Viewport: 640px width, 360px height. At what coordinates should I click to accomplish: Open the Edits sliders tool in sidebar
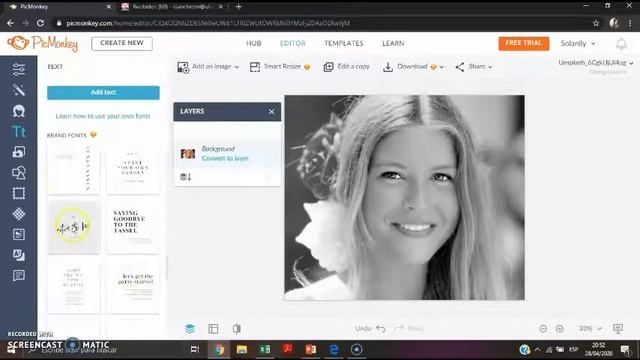point(19,69)
